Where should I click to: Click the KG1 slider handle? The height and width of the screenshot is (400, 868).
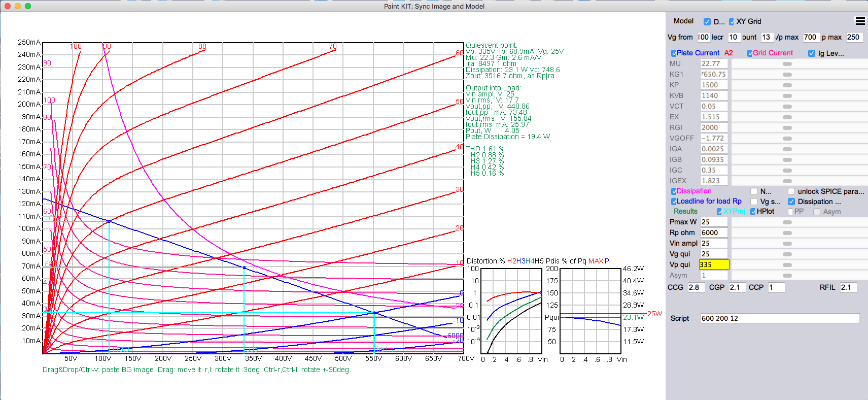tap(787, 75)
